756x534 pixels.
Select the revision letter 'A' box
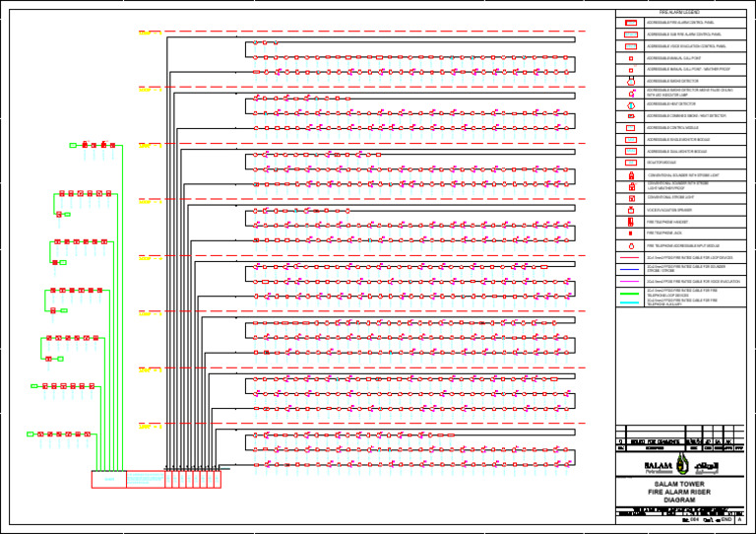pyautogui.click(x=740, y=520)
